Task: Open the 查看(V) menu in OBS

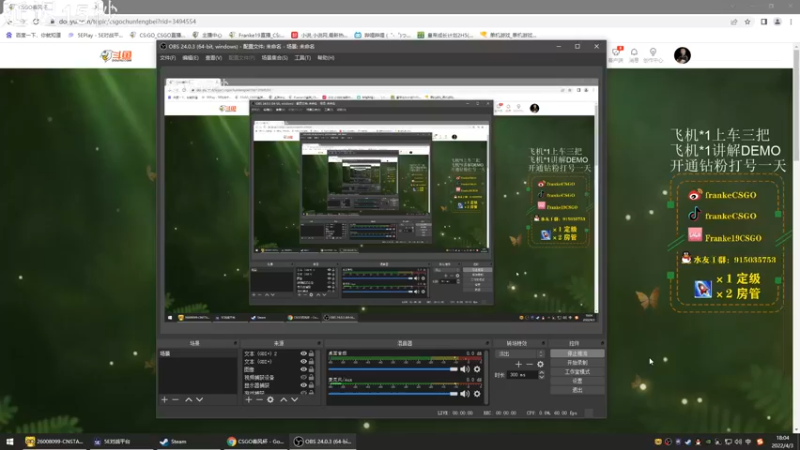Action: click(213, 58)
